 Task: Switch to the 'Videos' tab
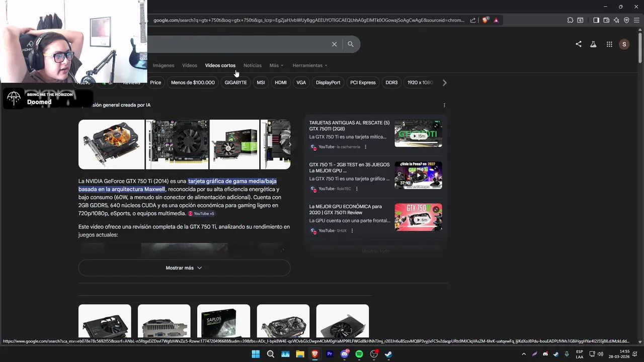(x=190, y=65)
